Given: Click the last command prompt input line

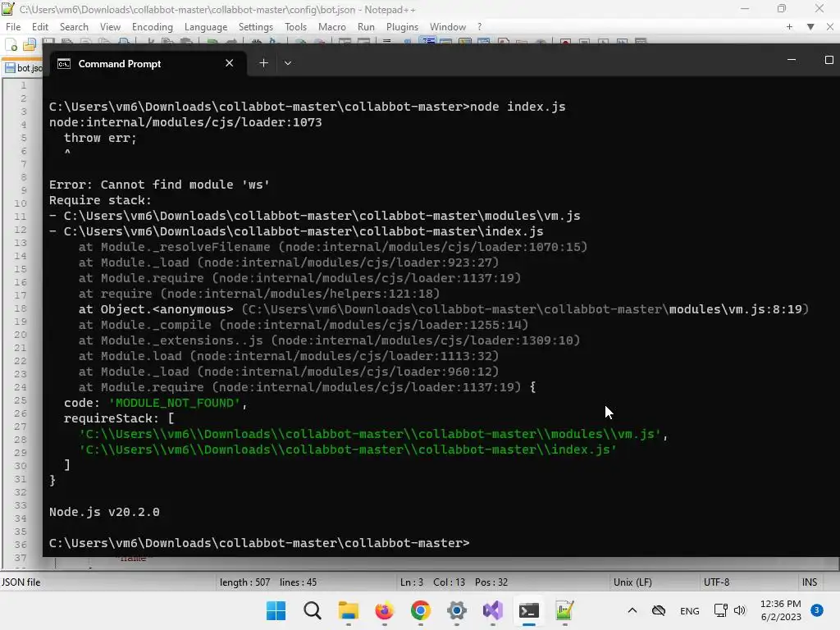Looking at the screenshot, I should point(259,543).
